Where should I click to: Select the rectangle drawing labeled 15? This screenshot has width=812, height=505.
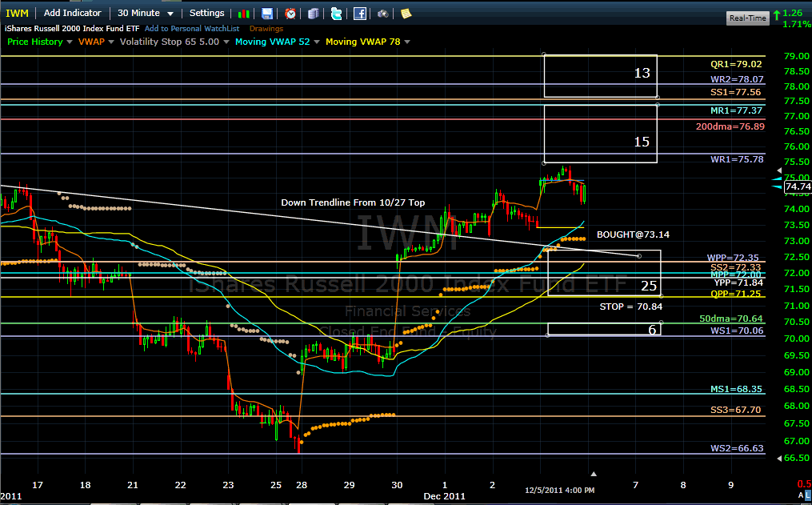(601, 134)
